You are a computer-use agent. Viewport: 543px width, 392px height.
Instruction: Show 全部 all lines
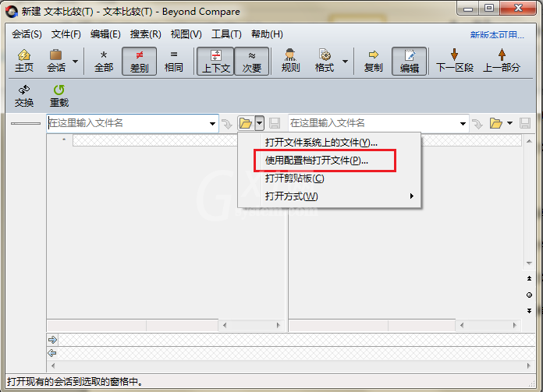pos(104,61)
